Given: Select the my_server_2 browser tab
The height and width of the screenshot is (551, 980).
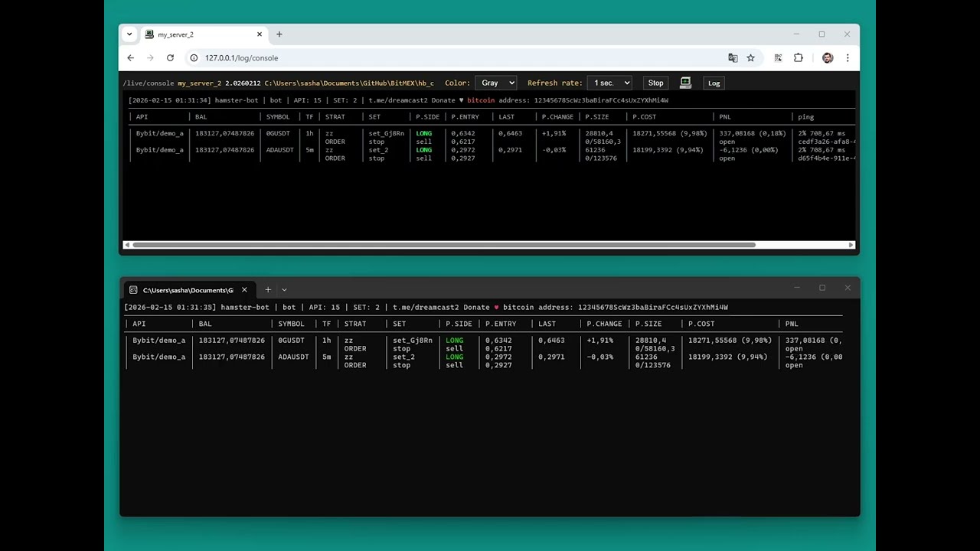Looking at the screenshot, I should [x=204, y=34].
